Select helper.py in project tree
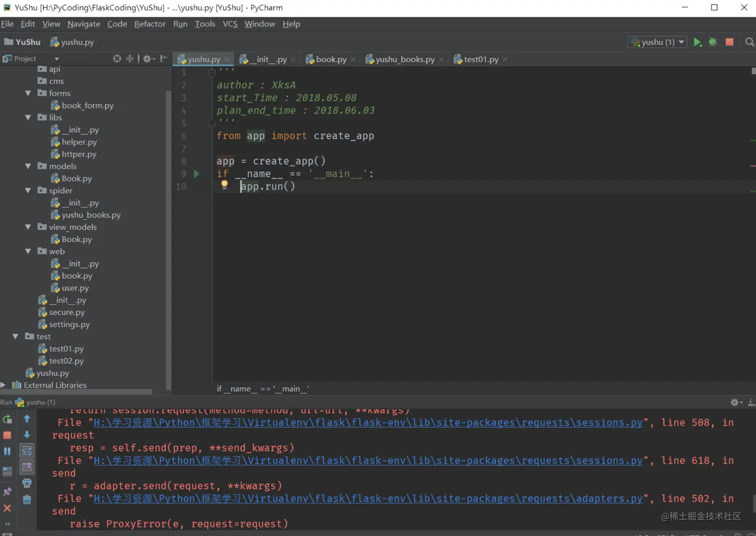Image resolution: width=756 pixels, height=536 pixels. coord(74,142)
